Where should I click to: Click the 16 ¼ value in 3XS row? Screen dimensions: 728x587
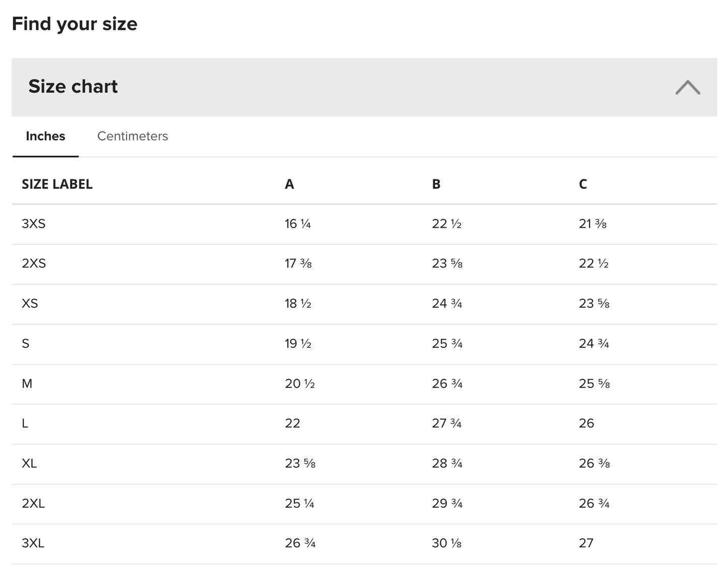point(298,224)
